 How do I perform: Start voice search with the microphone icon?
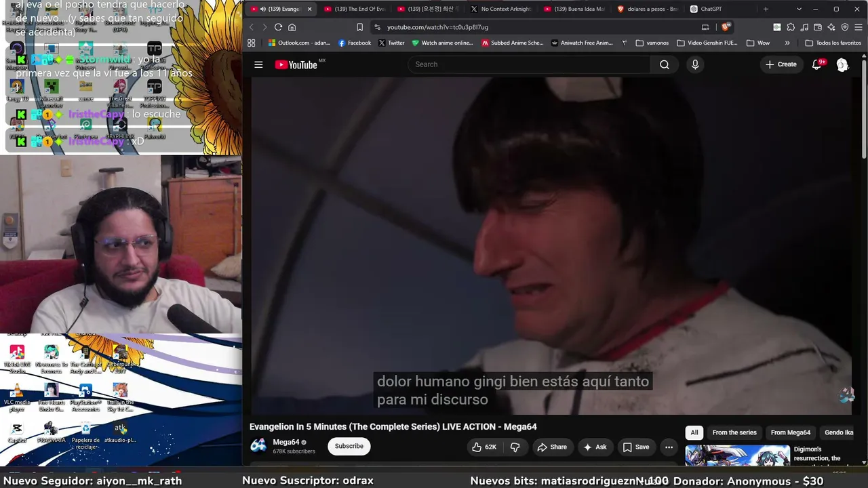coord(694,64)
